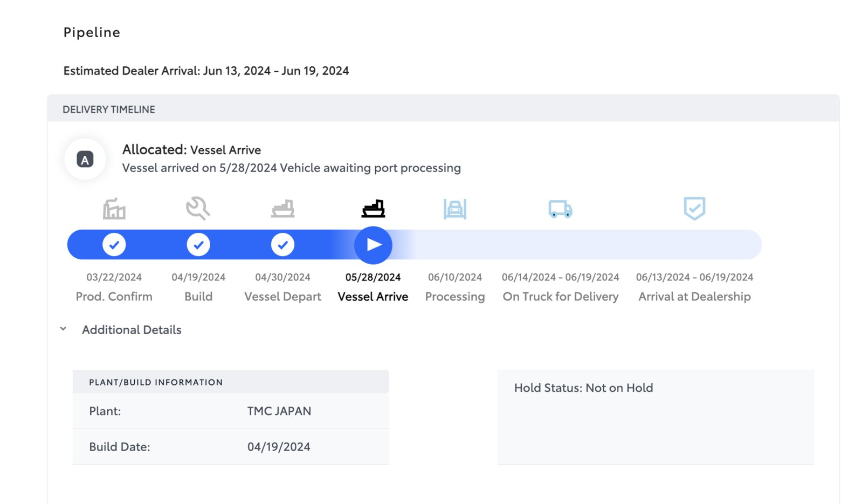Click the Build Date: field label

(x=120, y=447)
